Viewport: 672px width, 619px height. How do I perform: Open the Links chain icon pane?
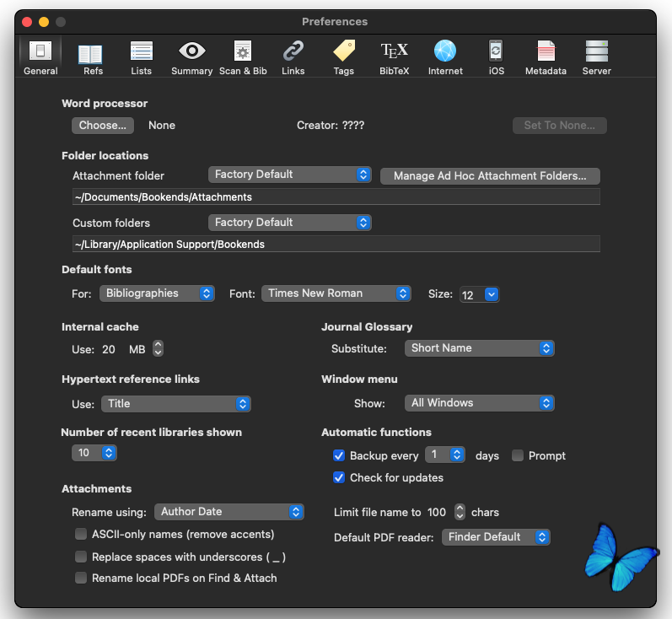tap(293, 57)
